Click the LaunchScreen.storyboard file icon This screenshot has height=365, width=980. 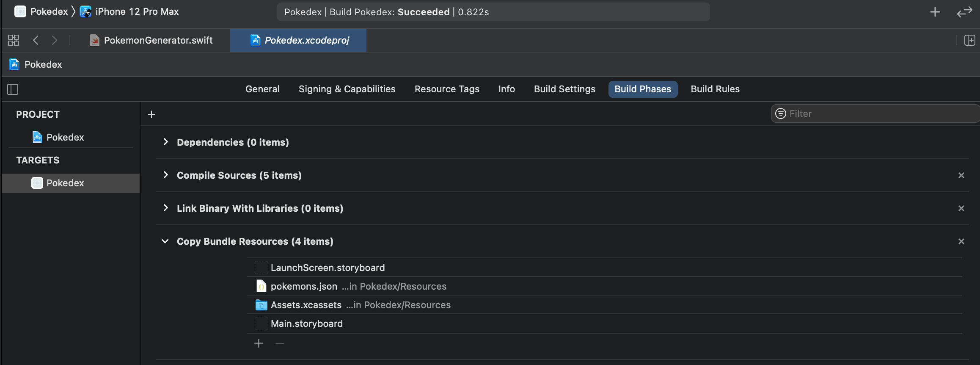[x=262, y=268]
